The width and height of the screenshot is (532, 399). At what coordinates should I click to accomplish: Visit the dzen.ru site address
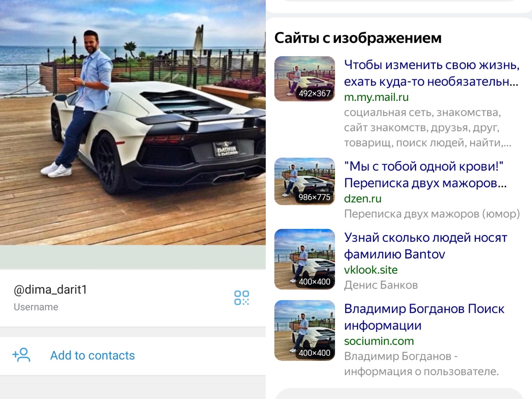point(363,199)
